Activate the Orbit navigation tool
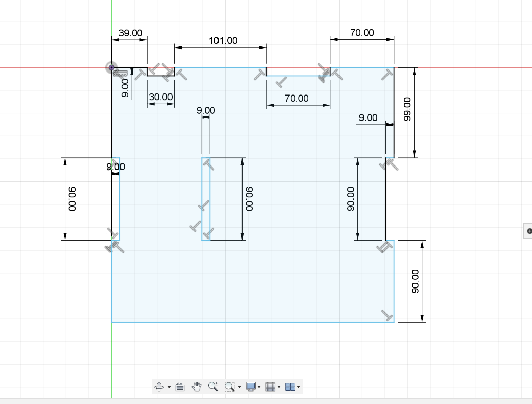 pos(159,387)
